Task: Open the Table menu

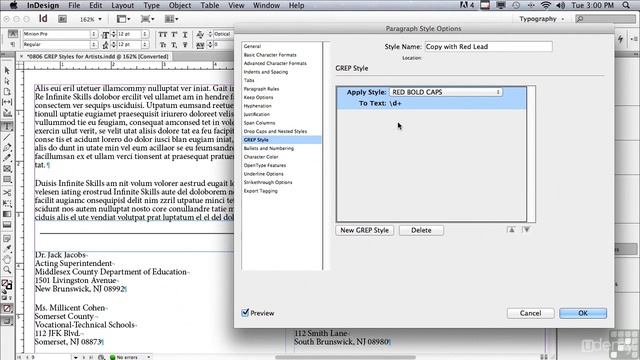Action: pyautogui.click(x=210, y=5)
